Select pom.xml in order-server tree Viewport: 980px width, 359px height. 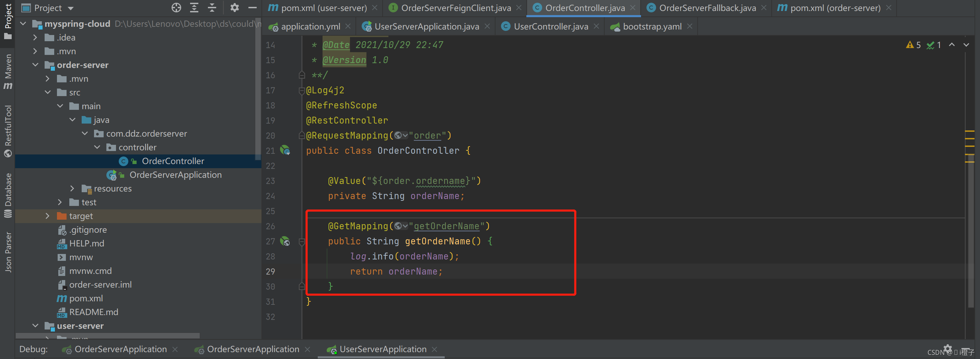[86, 298]
